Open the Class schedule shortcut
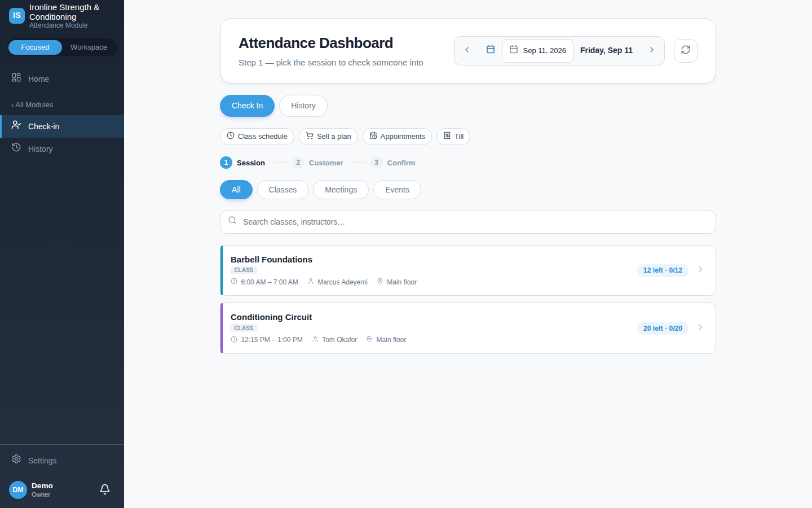 point(257,137)
